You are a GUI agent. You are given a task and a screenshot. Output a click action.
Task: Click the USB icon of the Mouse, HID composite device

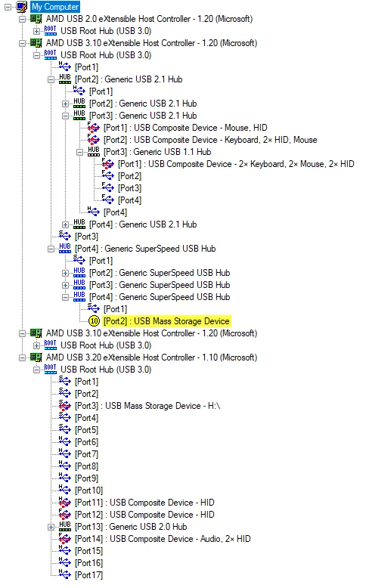[x=93, y=128]
